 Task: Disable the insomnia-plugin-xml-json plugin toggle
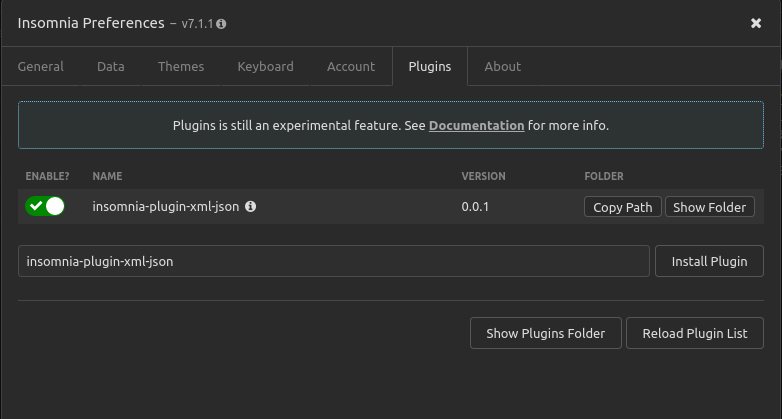pos(45,206)
